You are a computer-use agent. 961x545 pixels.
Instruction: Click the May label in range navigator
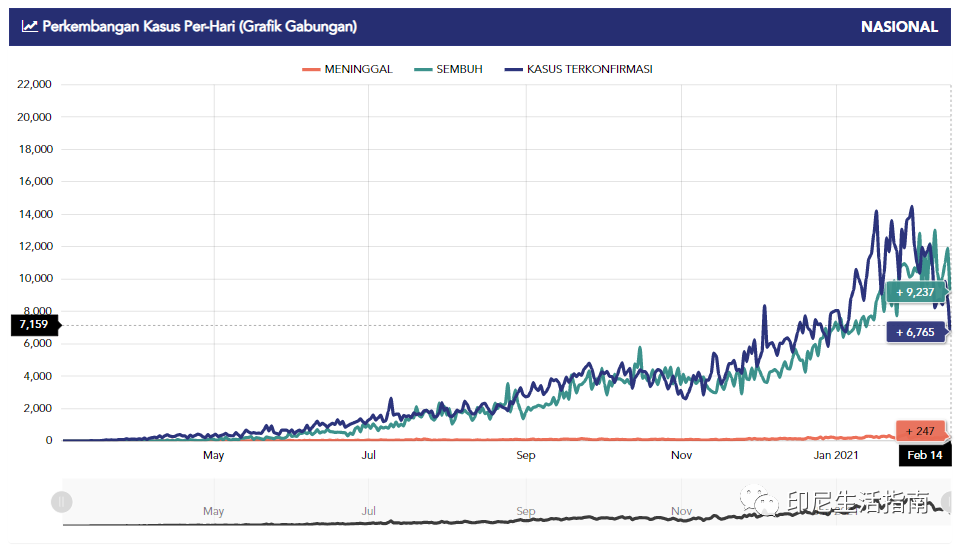pyautogui.click(x=213, y=511)
